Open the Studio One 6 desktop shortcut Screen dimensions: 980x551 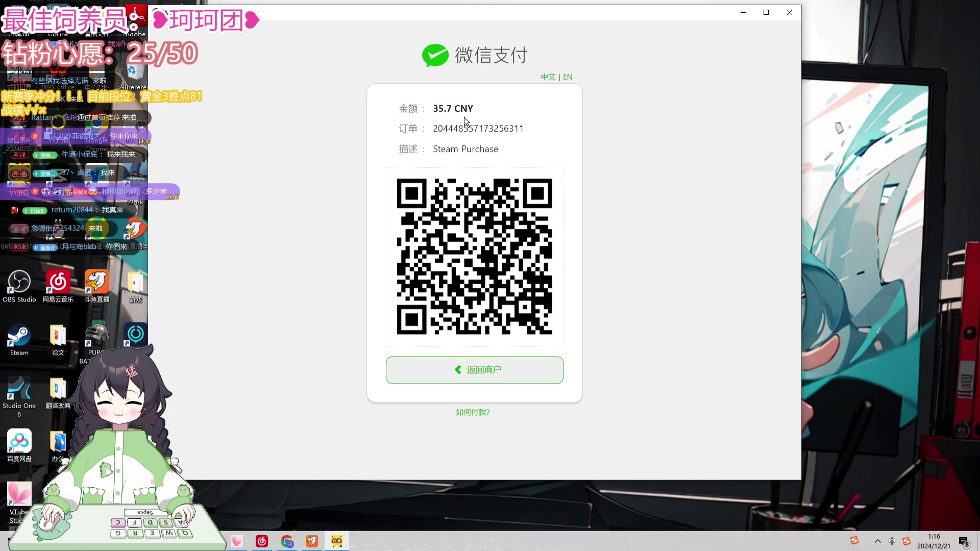[x=19, y=397]
